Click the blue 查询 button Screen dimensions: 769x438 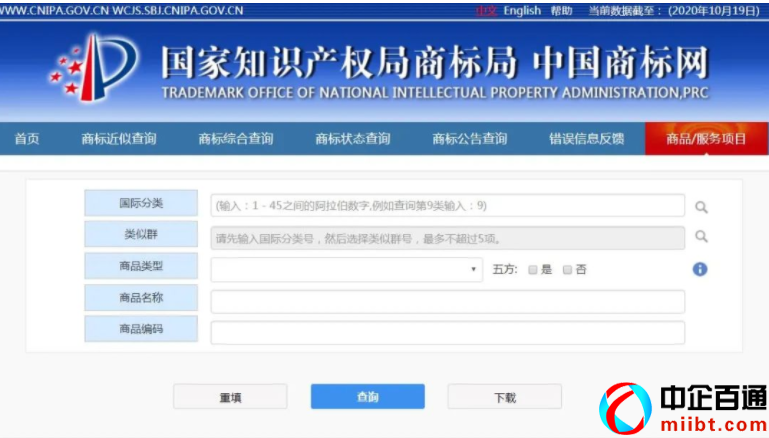pos(368,396)
